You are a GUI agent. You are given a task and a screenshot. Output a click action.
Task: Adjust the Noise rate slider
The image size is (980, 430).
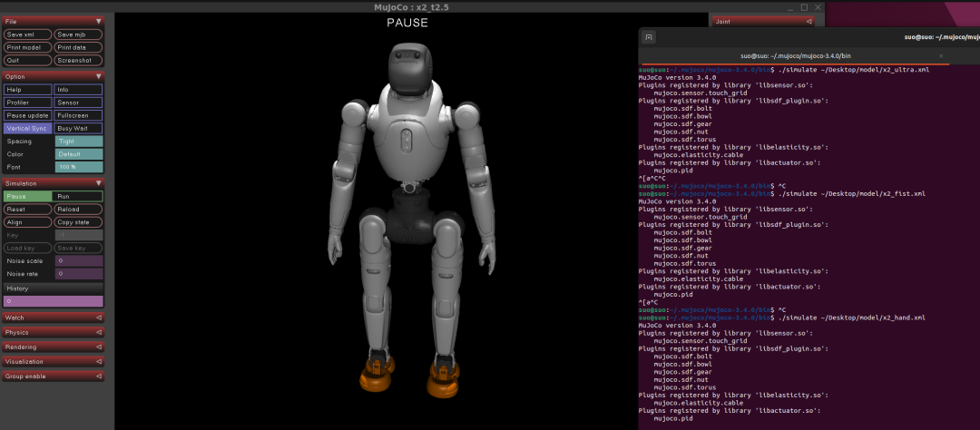[x=79, y=274]
